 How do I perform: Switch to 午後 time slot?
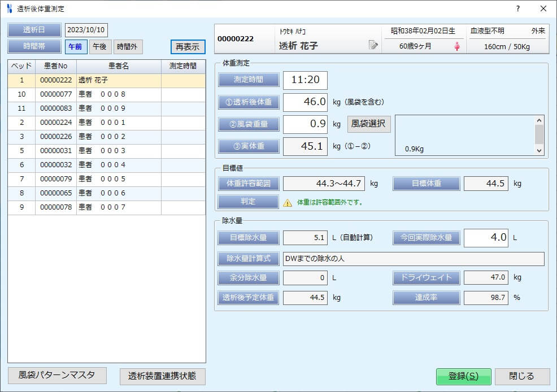click(x=100, y=47)
